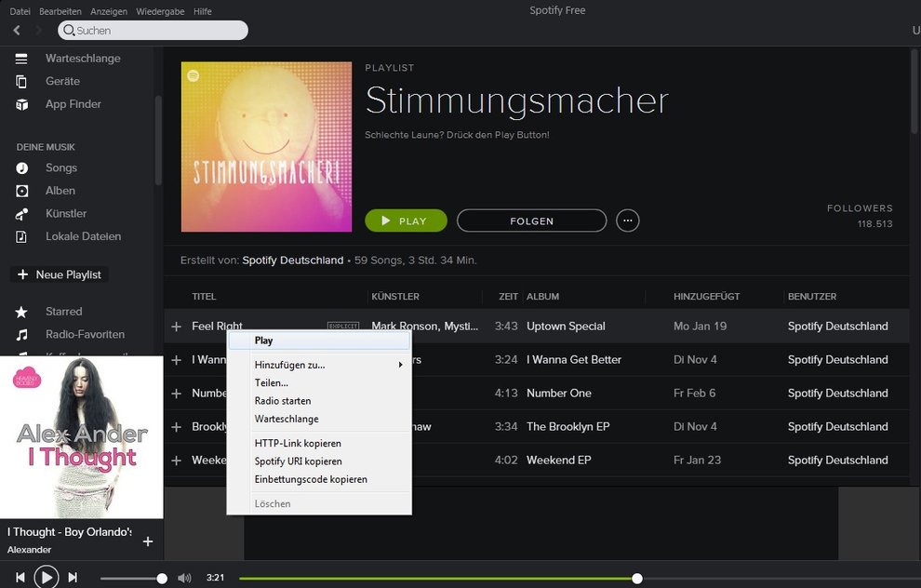Open the Uptown Special album link
Image resolution: width=921 pixels, height=588 pixels.
pyautogui.click(x=566, y=326)
